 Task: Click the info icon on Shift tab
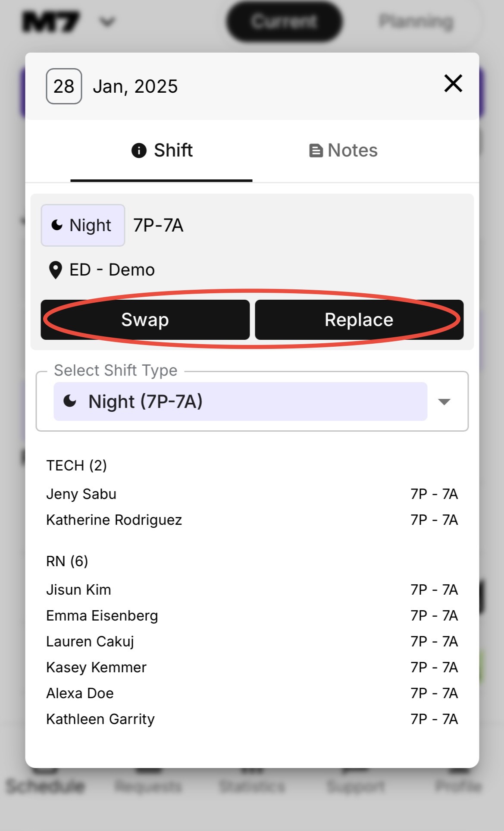pos(139,151)
